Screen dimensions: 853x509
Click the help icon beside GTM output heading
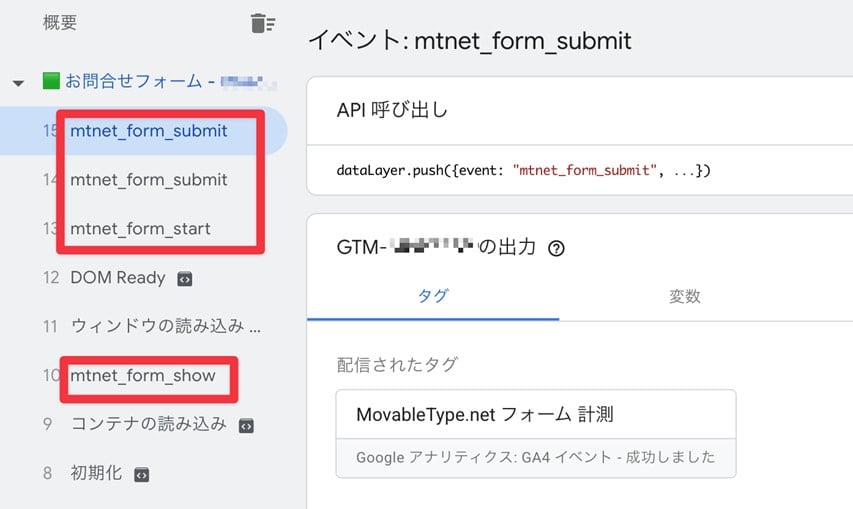[x=557, y=249]
